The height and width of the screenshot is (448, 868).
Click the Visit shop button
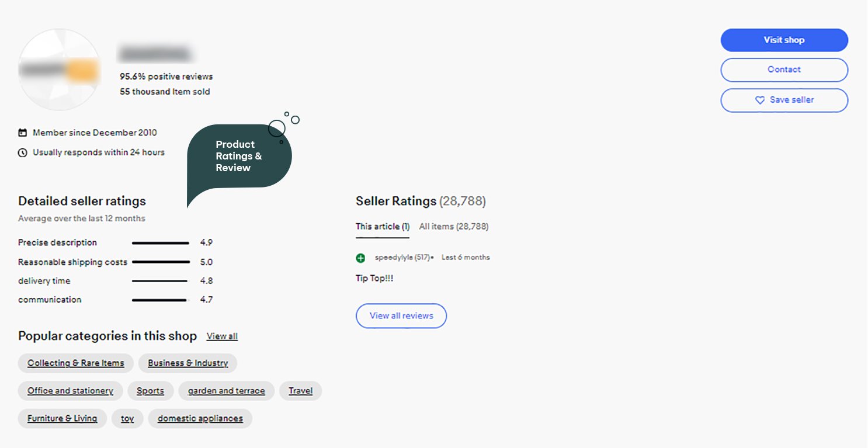pyautogui.click(x=784, y=40)
